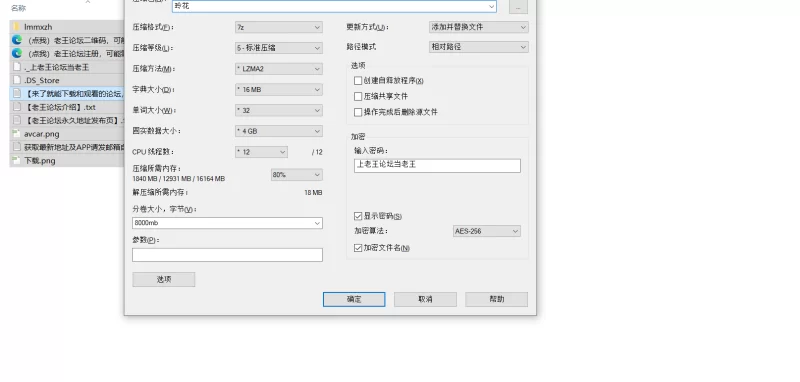Uncheck the 显示密码 checkbox
The height and width of the screenshot is (382, 800).
point(358,216)
